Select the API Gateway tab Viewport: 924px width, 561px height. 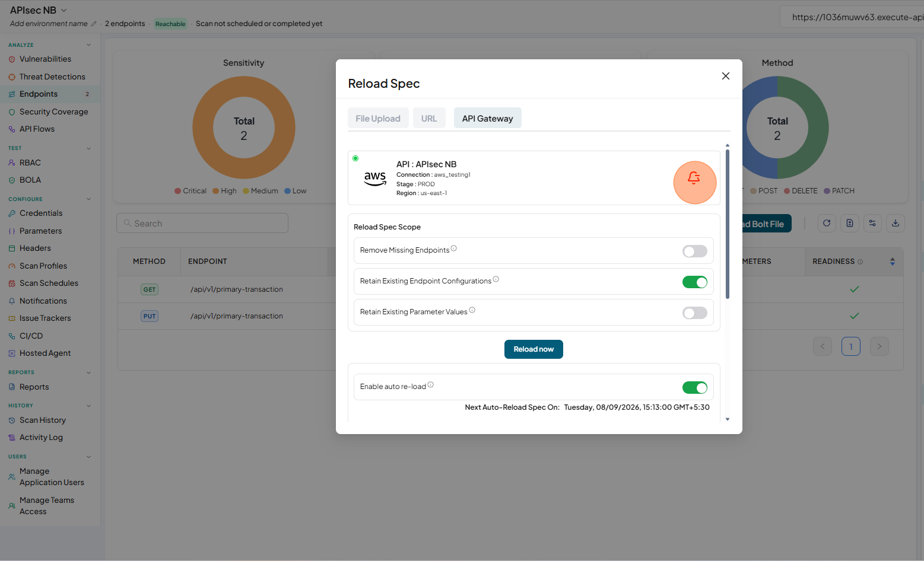488,118
